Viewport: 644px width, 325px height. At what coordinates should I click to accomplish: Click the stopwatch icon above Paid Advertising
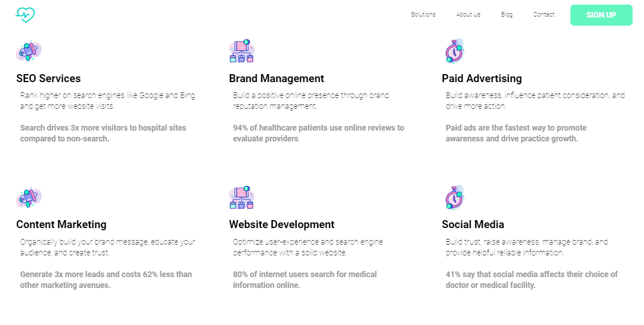pos(454,51)
